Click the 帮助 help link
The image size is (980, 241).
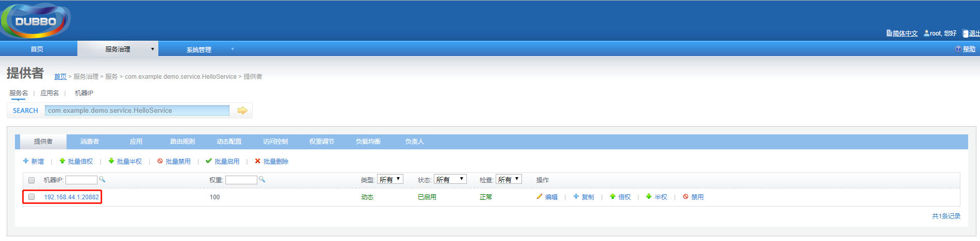969,49
